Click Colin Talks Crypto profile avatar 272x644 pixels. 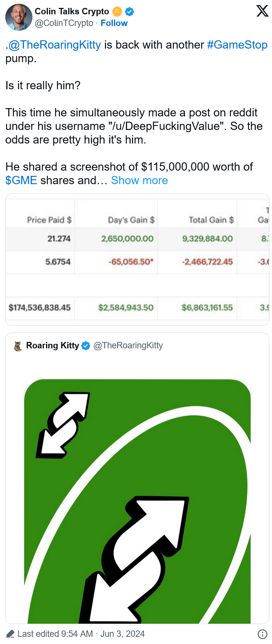[19, 17]
